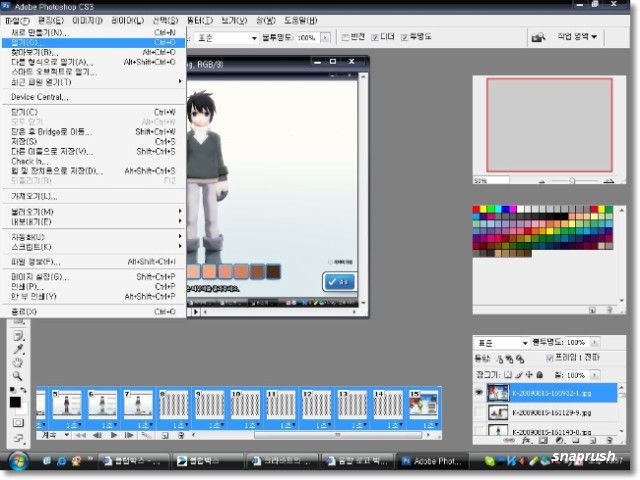Toggle the 디더 checkbox in options bar
This screenshot has width=640, height=480.
[x=375, y=38]
